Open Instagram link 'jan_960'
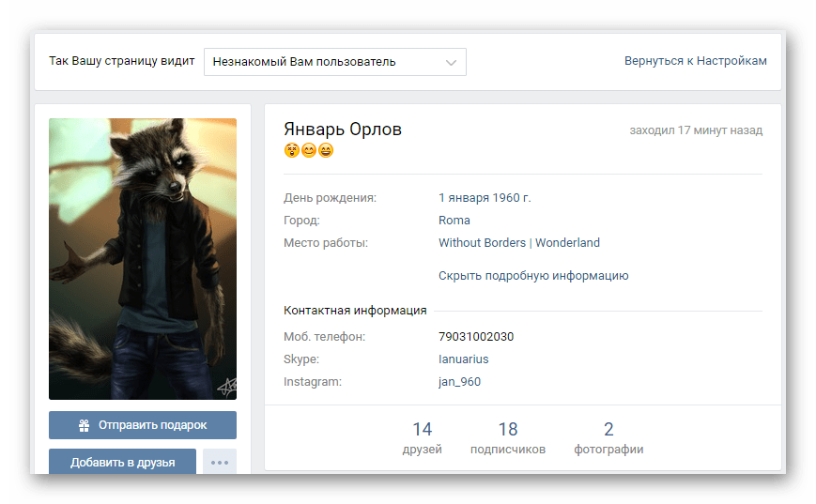The width and height of the screenshot is (816, 504). tap(459, 382)
